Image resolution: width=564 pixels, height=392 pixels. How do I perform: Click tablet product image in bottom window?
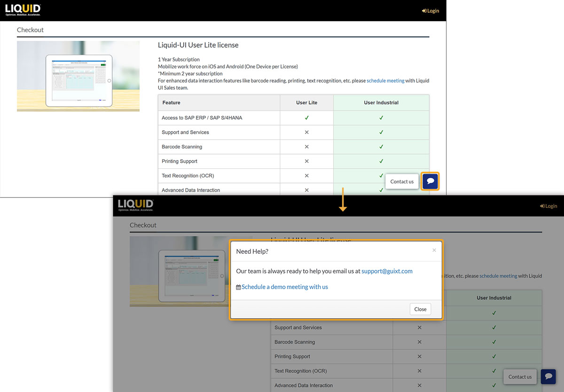(x=191, y=271)
